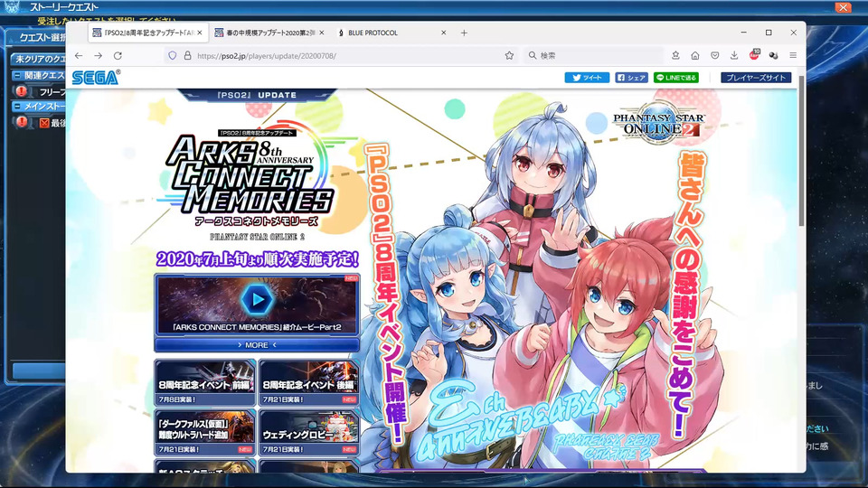Viewport: 868px width, 488px height.
Task: Click the 『PSO2』UPDATE header banner
Action: 257,95
